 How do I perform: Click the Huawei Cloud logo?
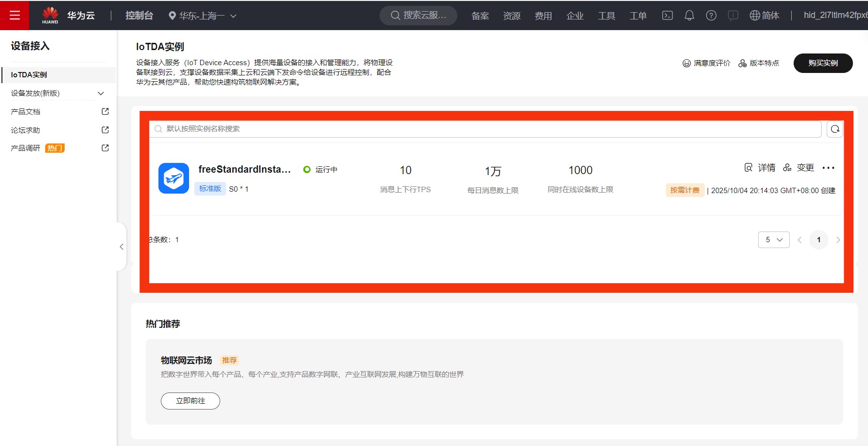[68, 16]
